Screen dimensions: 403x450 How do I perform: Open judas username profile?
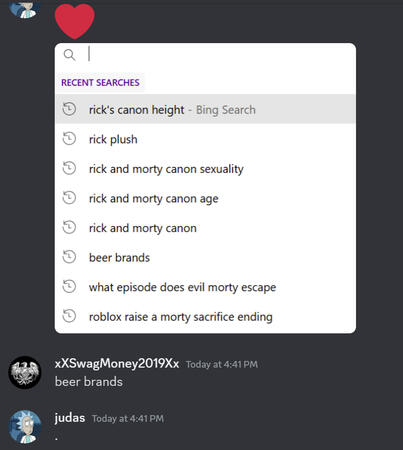tap(70, 418)
